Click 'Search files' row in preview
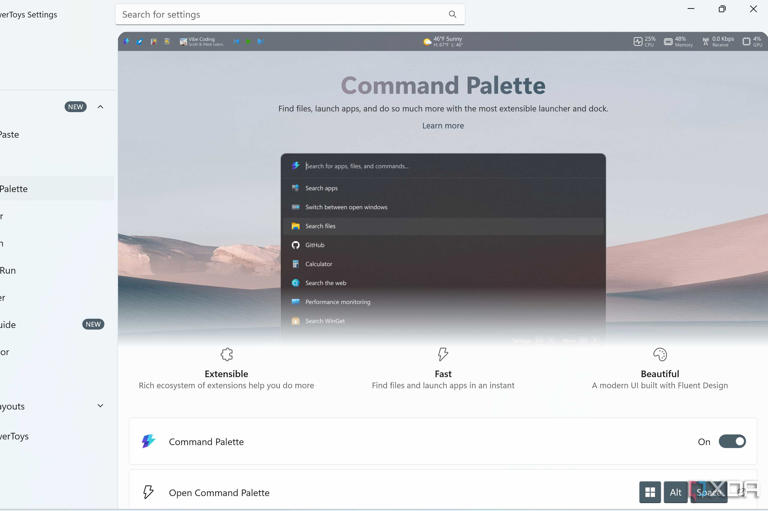The height and width of the screenshot is (511, 768). point(443,226)
